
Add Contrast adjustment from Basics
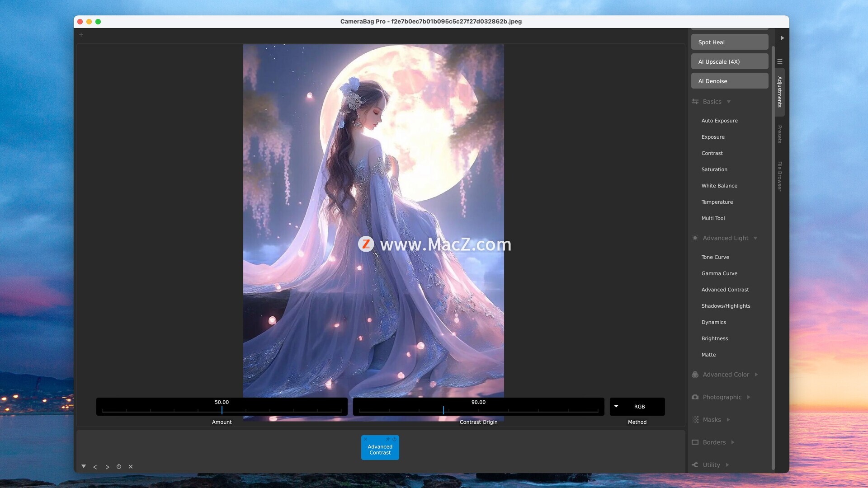tap(712, 153)
